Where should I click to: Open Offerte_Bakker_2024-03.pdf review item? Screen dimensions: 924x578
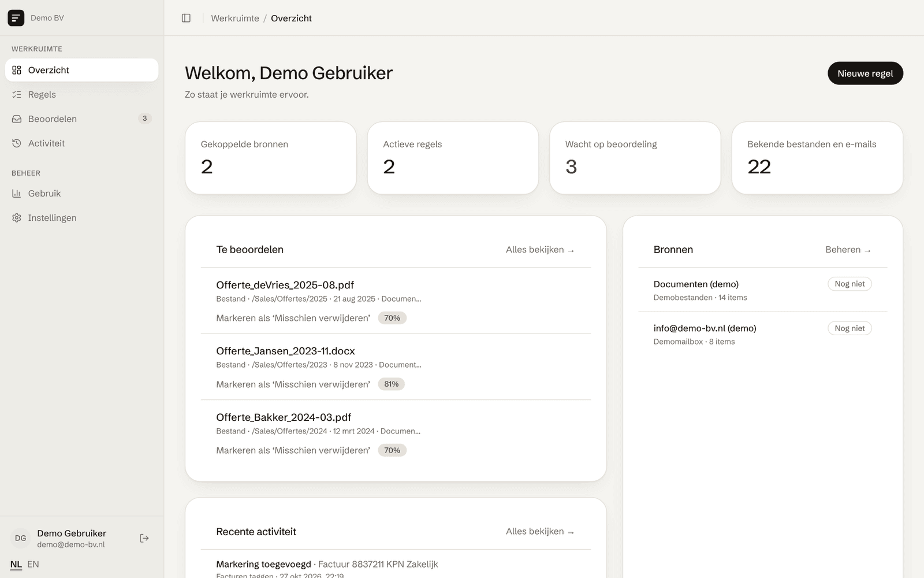pos(396,433)
